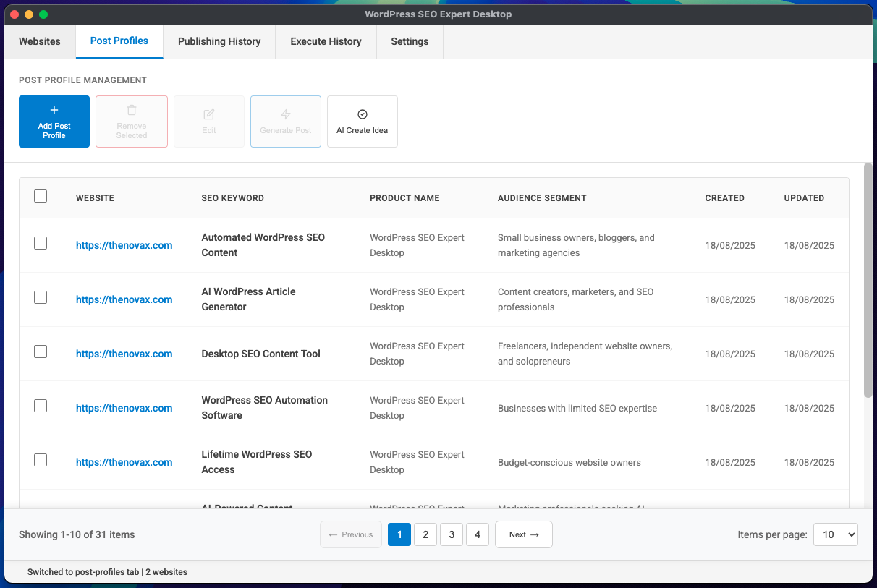Click the yellow macOS minimize window button
The width and height of the screenshot is (877, 588).
pyautogui.click(x=29, y=14)
